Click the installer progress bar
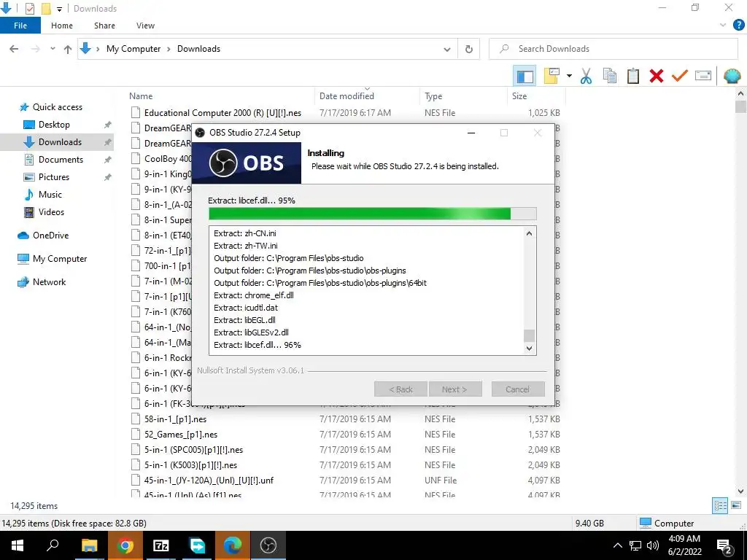 pos(373,214)
